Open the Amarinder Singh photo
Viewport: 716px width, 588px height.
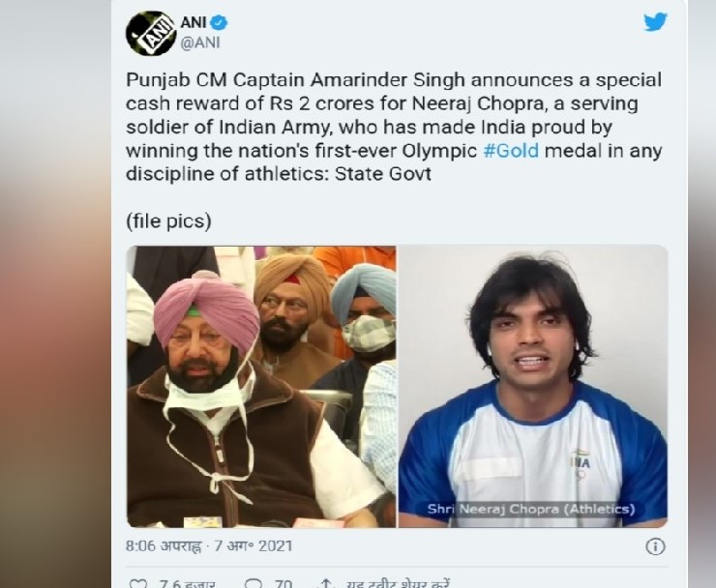tap(260, 387)
